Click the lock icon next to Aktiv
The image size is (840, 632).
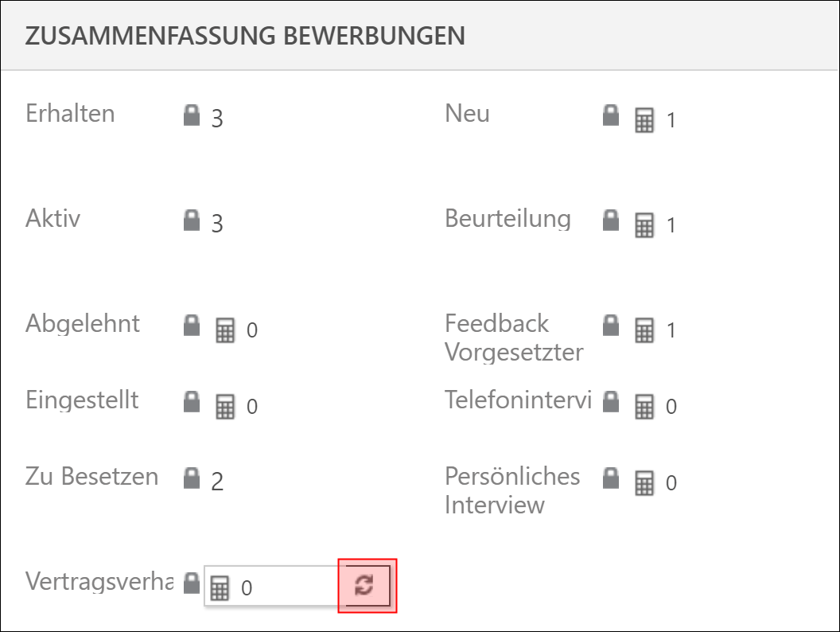click(x=191, y=220)
